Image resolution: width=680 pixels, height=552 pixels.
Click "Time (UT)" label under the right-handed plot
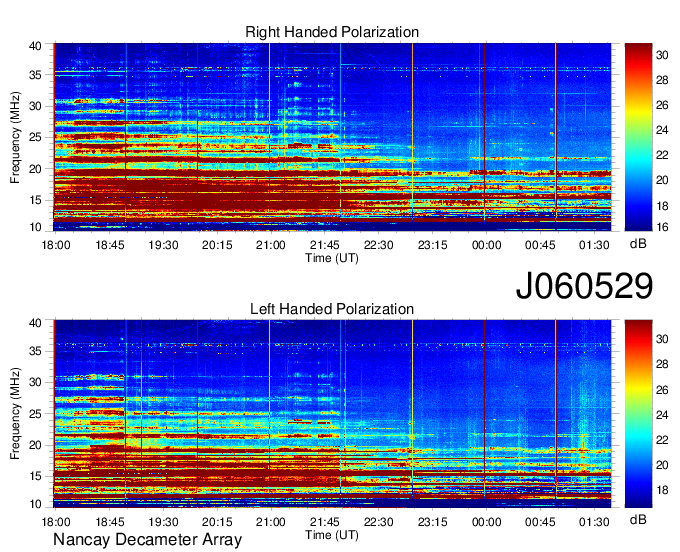pos(332,258)
